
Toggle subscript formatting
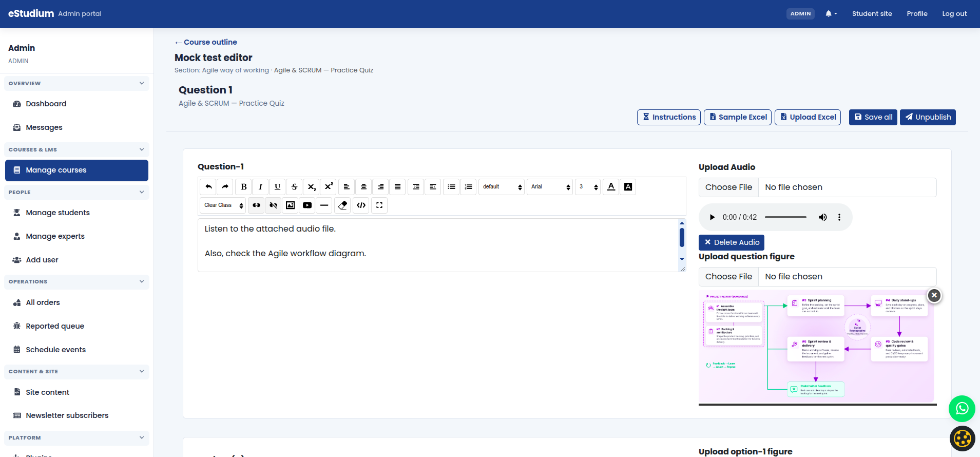[x=311, y=187]
